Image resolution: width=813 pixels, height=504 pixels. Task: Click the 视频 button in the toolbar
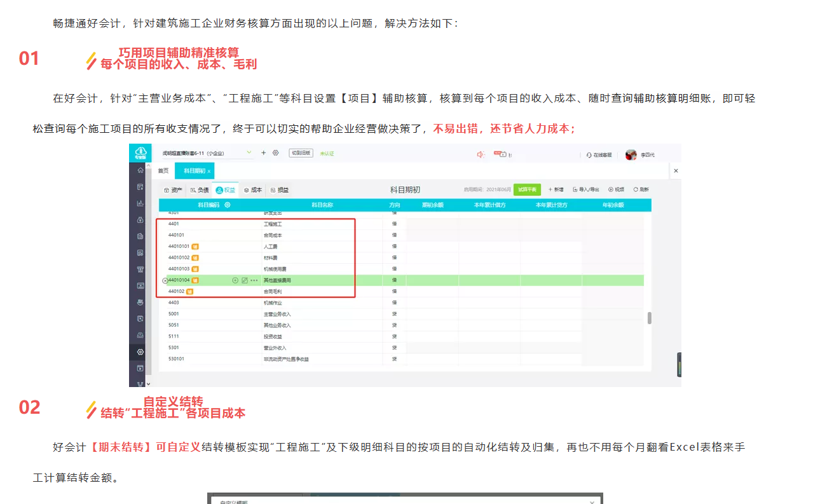[x=616, y=189]
